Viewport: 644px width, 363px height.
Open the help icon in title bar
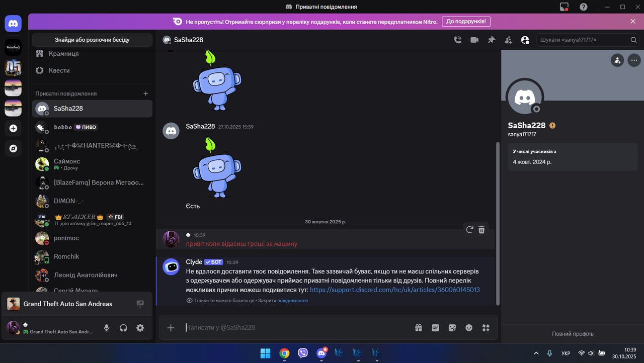click(584, 7)
